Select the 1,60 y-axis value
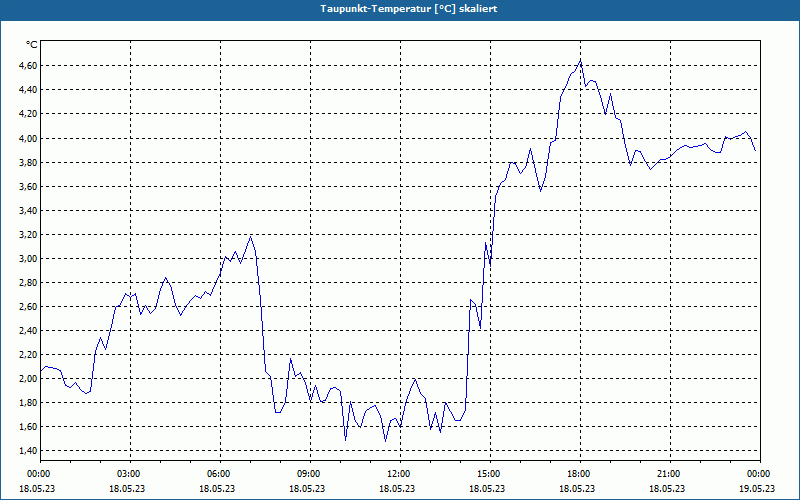This screenshot has width=800, height=500. click(28, 426)
